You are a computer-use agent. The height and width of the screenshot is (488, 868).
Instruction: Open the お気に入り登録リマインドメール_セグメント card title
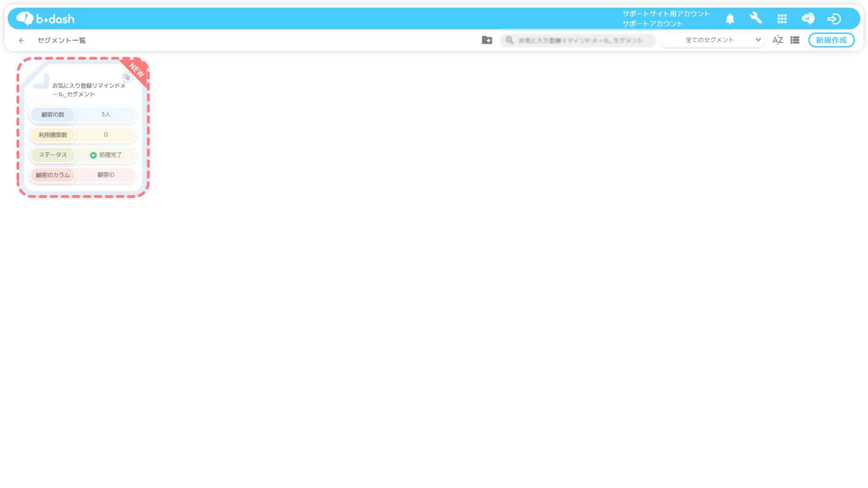tap(89, 90)
